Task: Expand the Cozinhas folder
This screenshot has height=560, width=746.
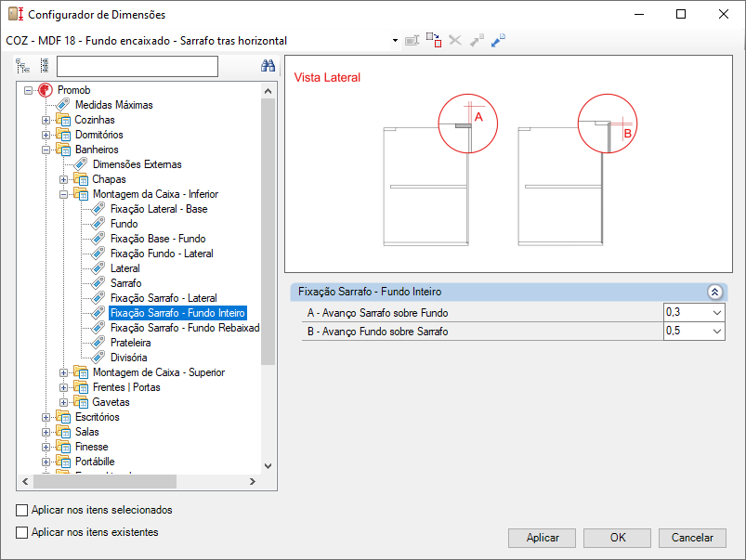Action: pyautogui.click(x=46, y=120)
